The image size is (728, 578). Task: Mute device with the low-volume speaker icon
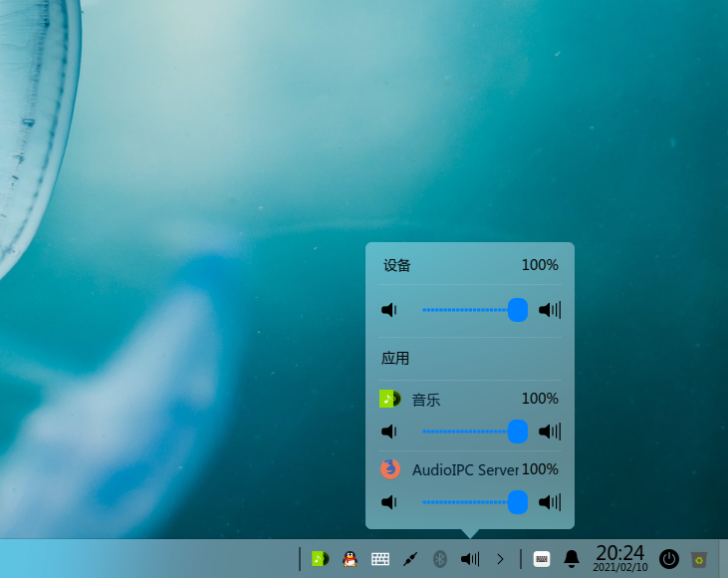pos(389,310)
